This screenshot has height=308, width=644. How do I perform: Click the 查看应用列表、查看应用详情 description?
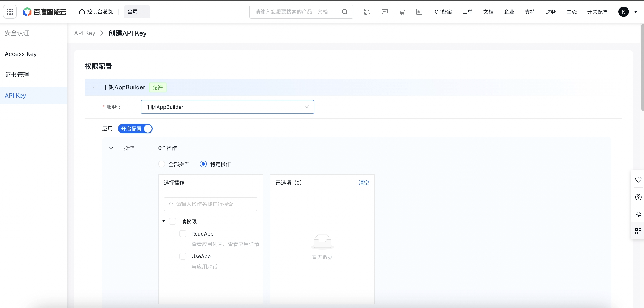225,244
